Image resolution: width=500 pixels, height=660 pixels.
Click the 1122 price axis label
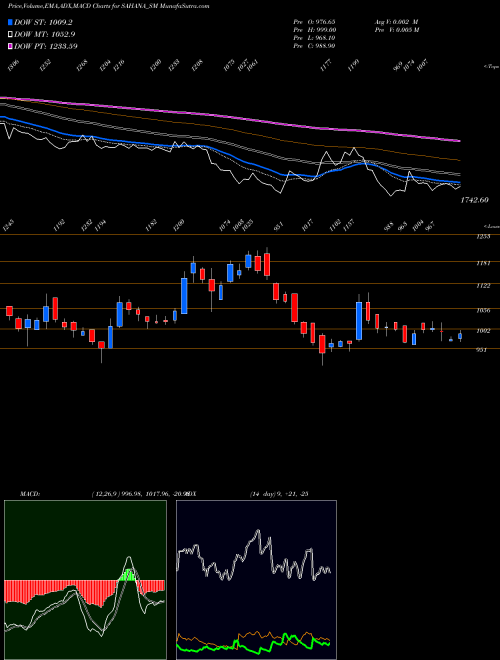tap(483, 286)
